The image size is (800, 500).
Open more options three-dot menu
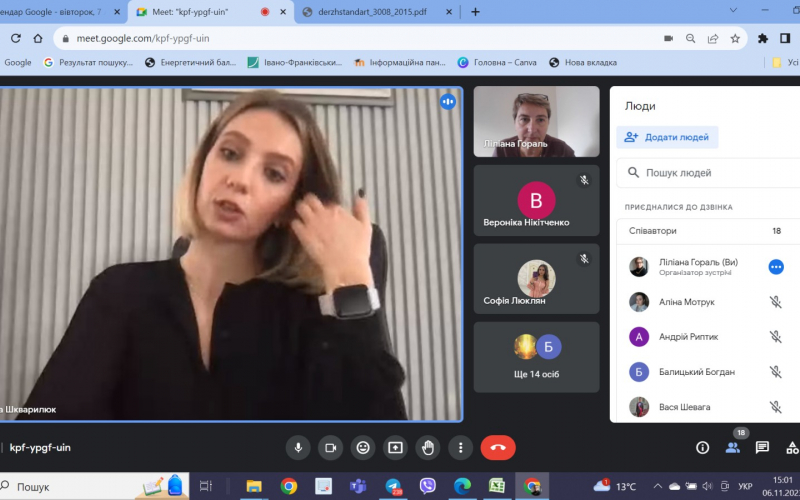(x=460, y=448)
